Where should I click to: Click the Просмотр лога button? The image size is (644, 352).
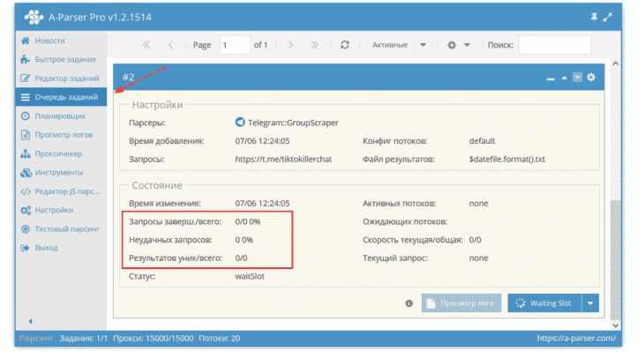461,303
